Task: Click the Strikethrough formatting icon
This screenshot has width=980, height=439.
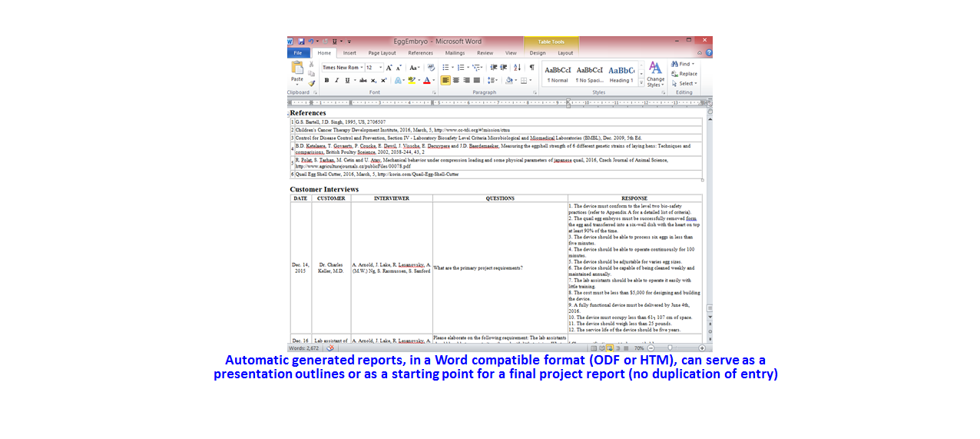Action: click(363, 80)
